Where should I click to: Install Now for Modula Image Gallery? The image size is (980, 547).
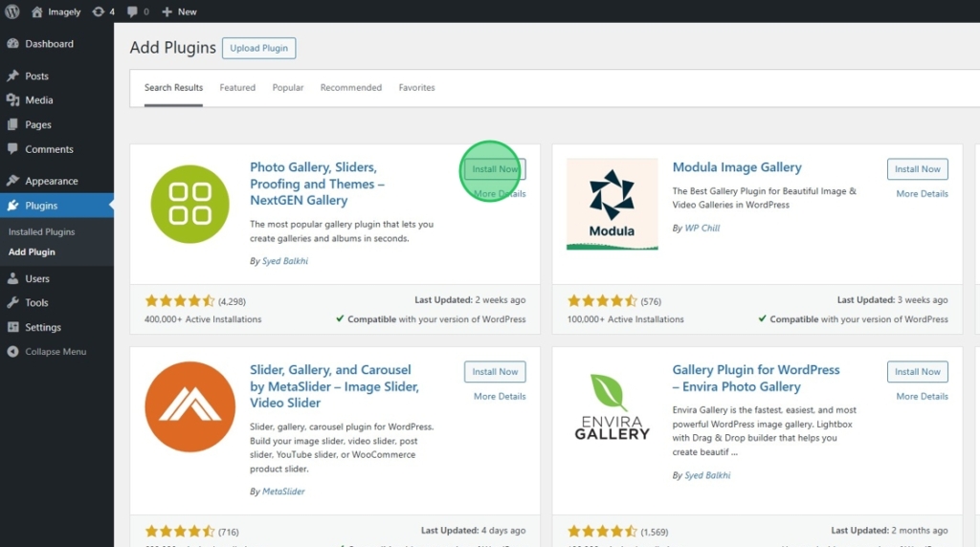click(918, 169)
